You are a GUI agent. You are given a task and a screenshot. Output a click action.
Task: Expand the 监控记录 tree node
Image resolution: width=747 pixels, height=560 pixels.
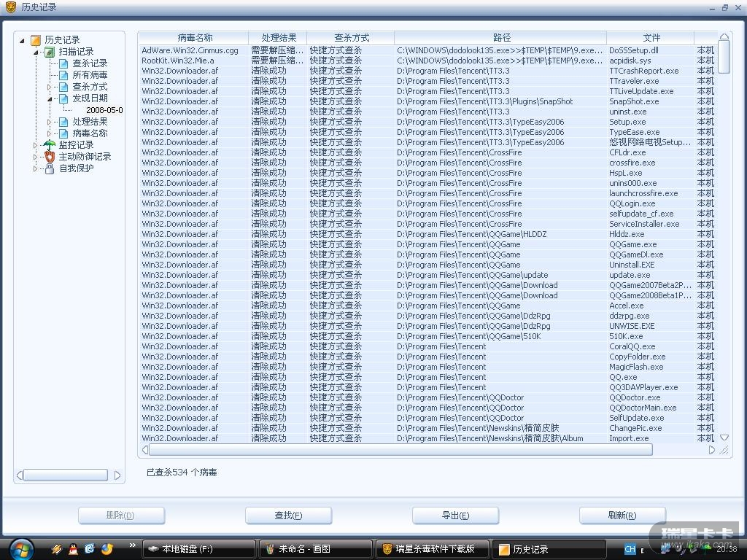(35, 145)
